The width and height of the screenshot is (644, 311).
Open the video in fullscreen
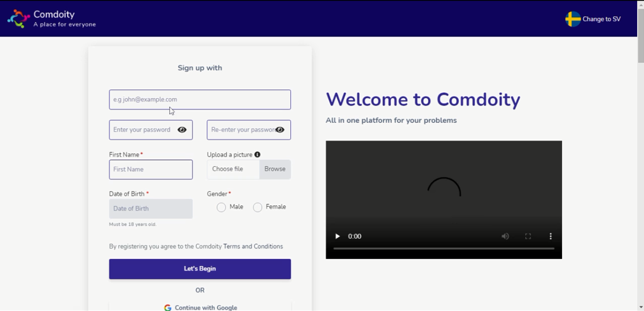[x=528, y=236]
